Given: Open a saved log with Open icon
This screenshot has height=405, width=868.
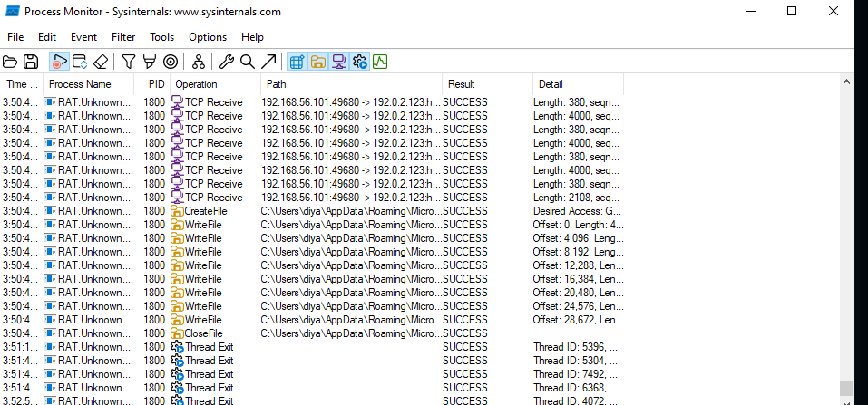Looking at the screenshot, I should pyautogui.click(x=10, y=62).
